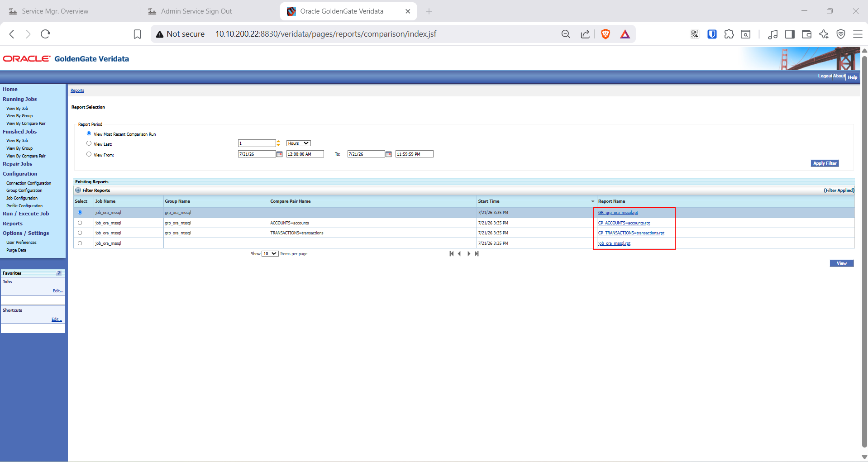Click the About link in header
Screen dimensions: 868x462
[x=839, y=76]
